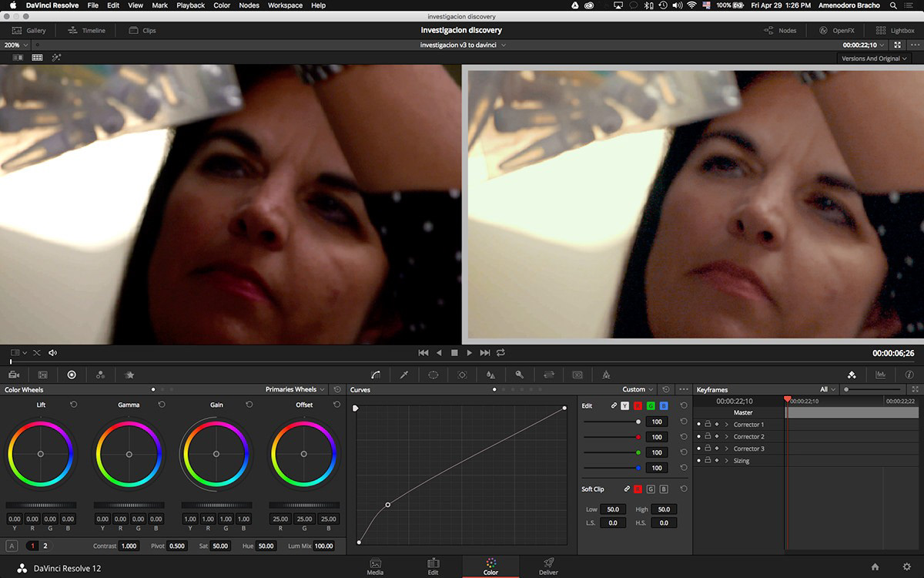
Task: Click the Contrast value field
Action: 129,546
